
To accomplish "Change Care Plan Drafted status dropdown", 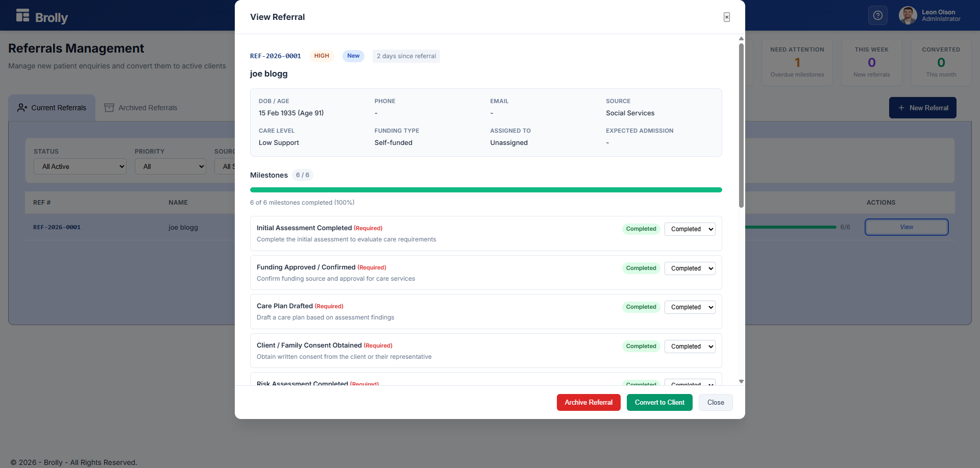I will 690,307.
